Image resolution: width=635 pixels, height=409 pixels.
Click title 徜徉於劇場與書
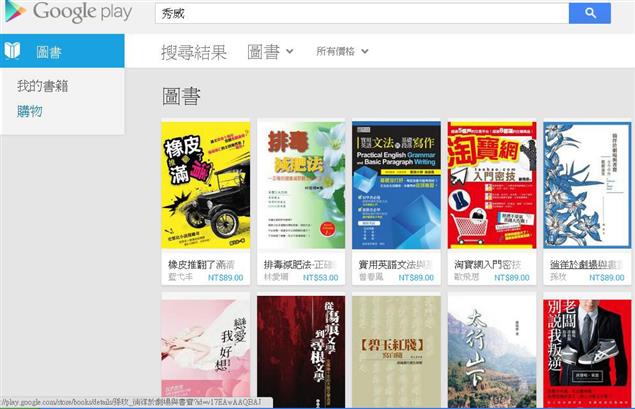[586, 265]
